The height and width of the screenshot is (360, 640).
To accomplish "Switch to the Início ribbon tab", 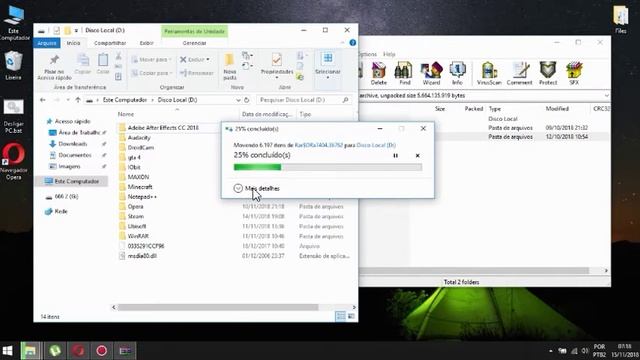I will 73,43.
